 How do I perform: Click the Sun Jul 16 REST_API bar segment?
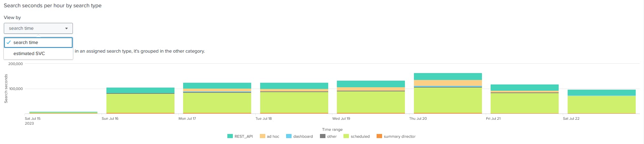coord(140,90)
